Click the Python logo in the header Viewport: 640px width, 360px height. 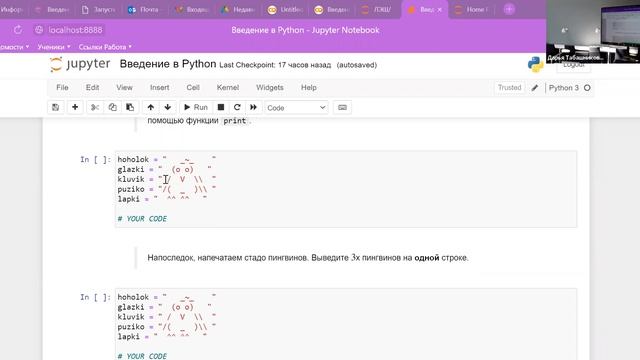[535, 64]
